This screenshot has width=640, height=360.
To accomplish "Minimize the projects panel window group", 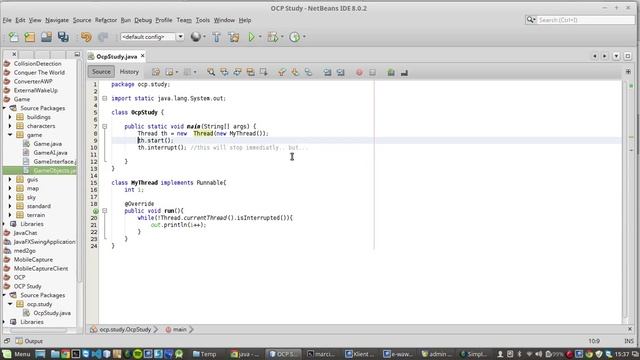I will coord(77,54).
